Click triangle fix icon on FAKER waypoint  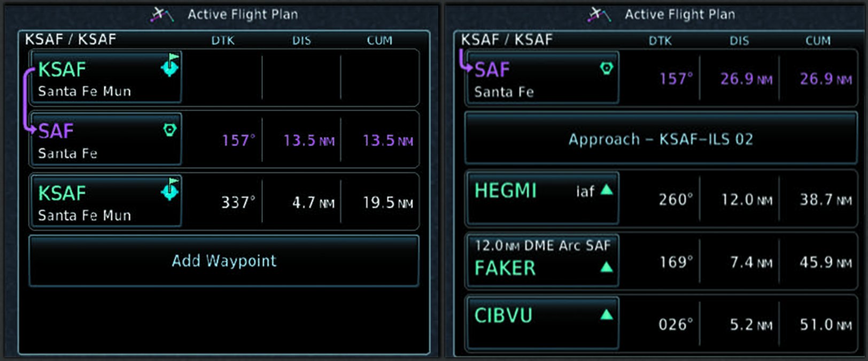[x=607, y=266]
